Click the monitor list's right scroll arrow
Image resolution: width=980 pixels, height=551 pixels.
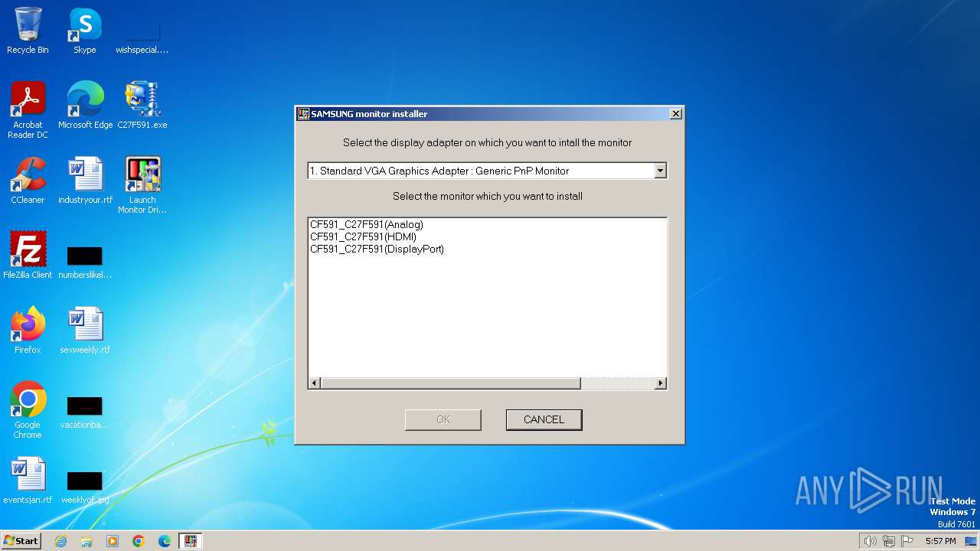[661, 383]
